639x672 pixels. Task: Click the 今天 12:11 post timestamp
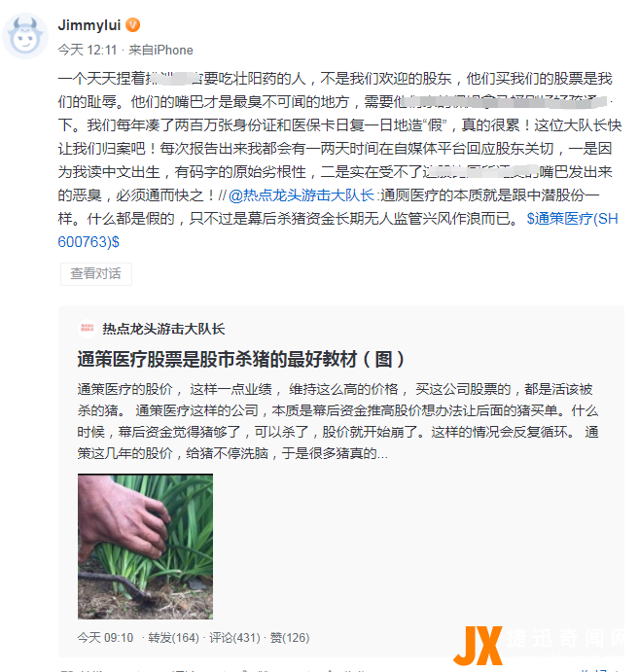point(88,51)
